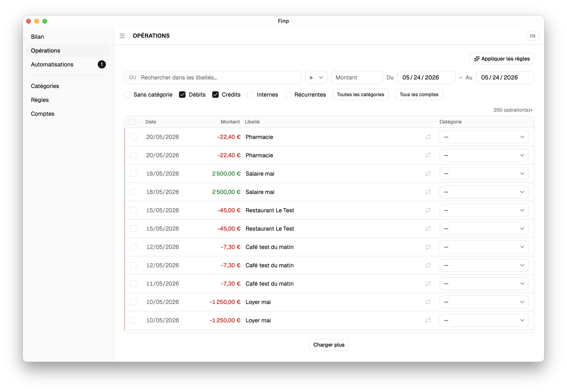The width and height of the screenshot is (567, 392).
Task: Open the category dropdown of the second Pharmacie row
Action: [484, 155]
